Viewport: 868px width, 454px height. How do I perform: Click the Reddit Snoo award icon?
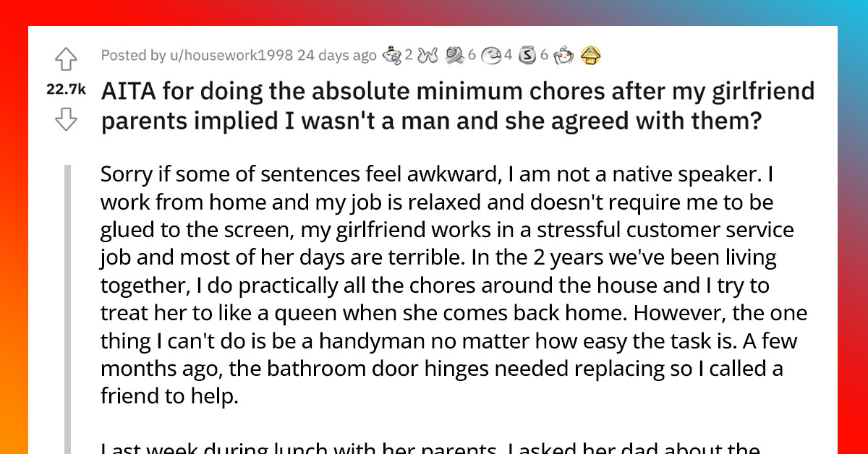click(x=562, y=56)
